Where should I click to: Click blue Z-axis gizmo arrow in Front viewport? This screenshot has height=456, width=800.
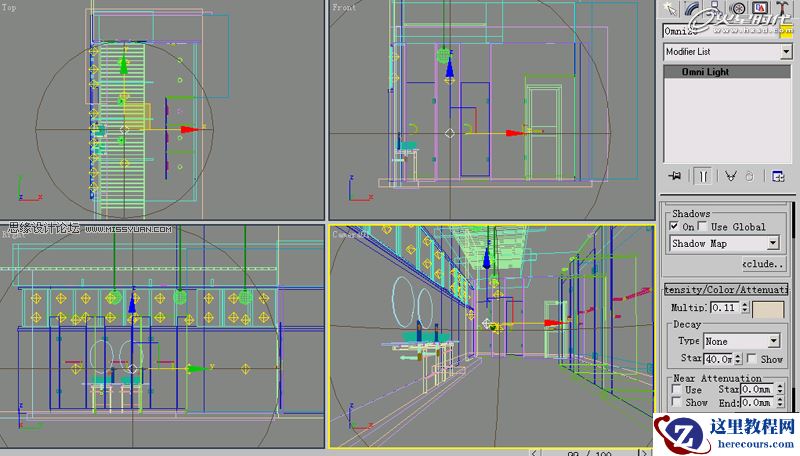(449, 67)
